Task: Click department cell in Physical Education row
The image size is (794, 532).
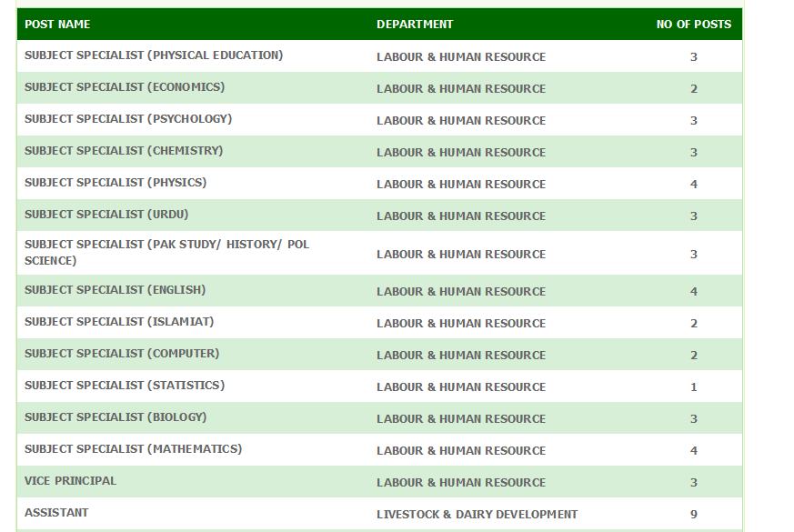Action: click(461, 56)
